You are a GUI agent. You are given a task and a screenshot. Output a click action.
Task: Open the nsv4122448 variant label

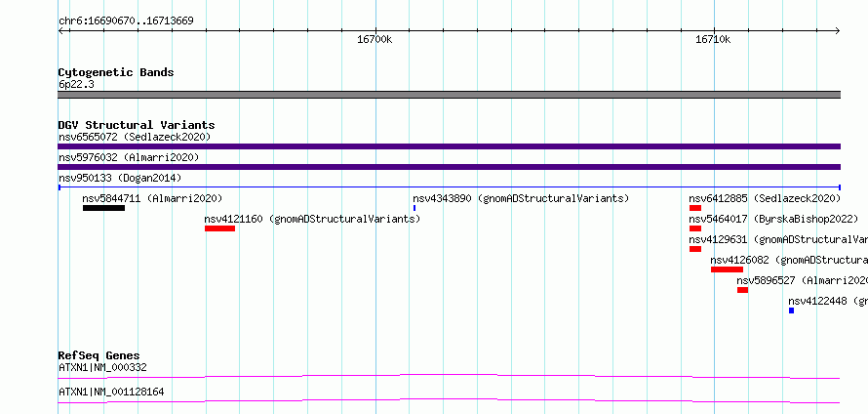[828, 301]
